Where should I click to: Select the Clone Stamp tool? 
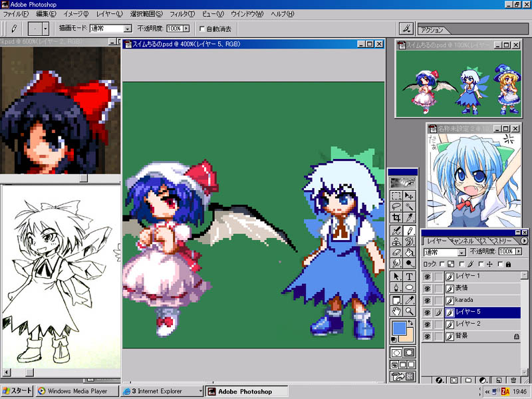(396, 241)
